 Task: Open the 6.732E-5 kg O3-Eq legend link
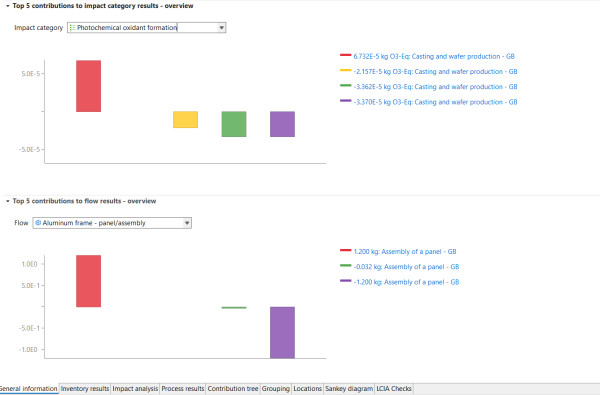point(434,56)
